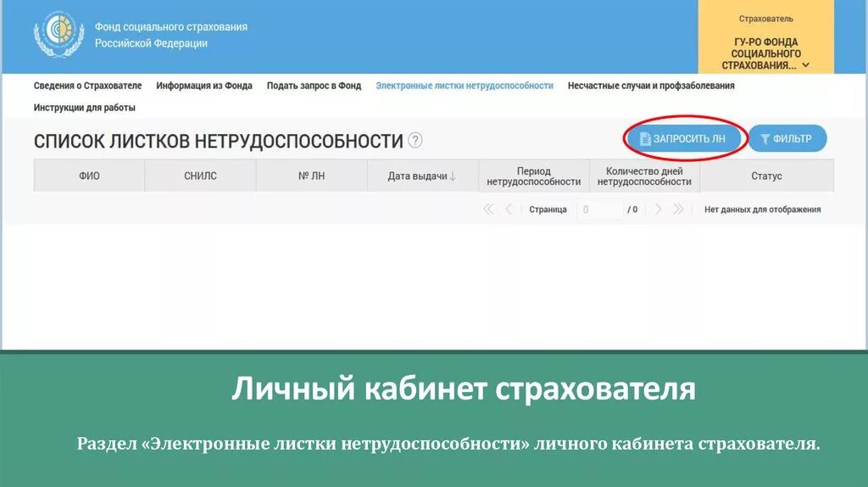The image size is (868, 487).
Task: Open the Сведения о Страхователе menu
Action: click(x=87, y=86)
